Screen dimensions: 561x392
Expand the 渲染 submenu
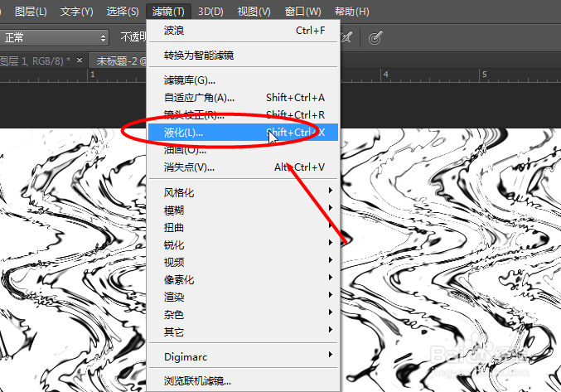click(244, 297)
